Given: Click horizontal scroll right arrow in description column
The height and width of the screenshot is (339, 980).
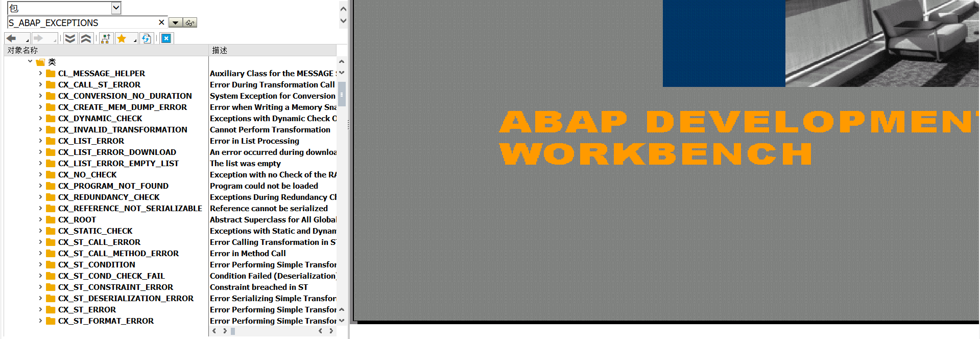Looking at the screenshot, I should 331,331.
